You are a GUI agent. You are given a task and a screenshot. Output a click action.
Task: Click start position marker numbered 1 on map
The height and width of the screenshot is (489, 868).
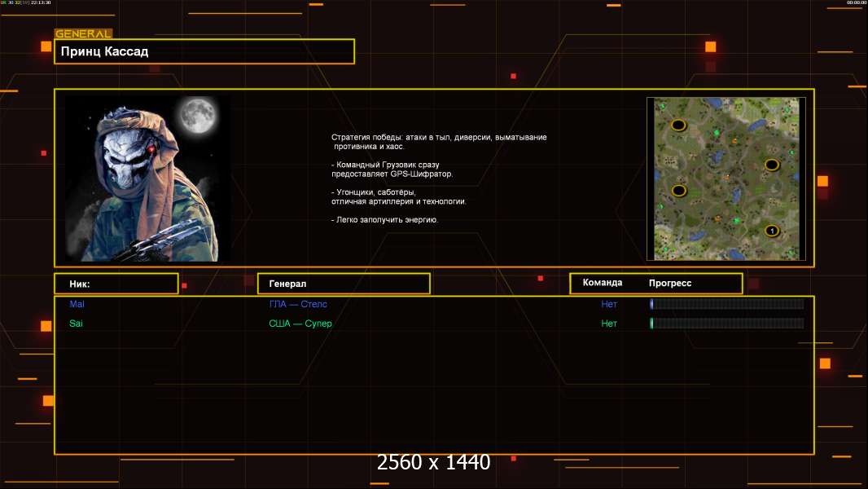(772, 231)
